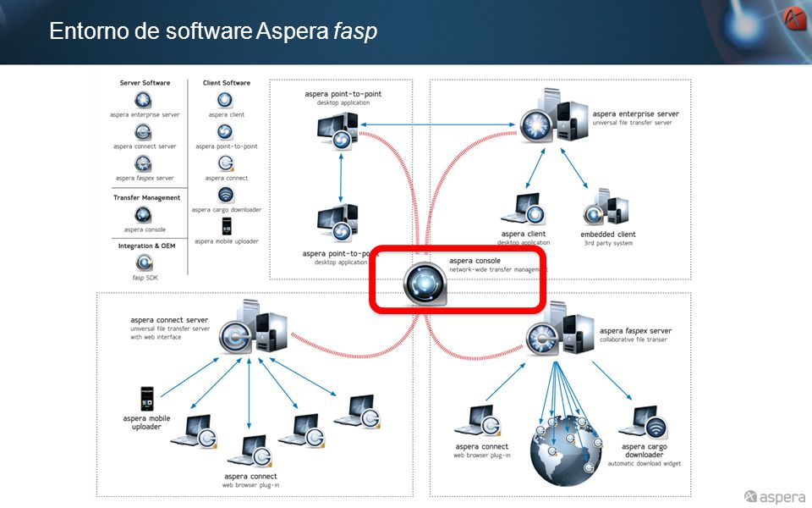Screen dimensions: 812x508
Task: Click the 'with web interface' caption
Action: (156, 337)
